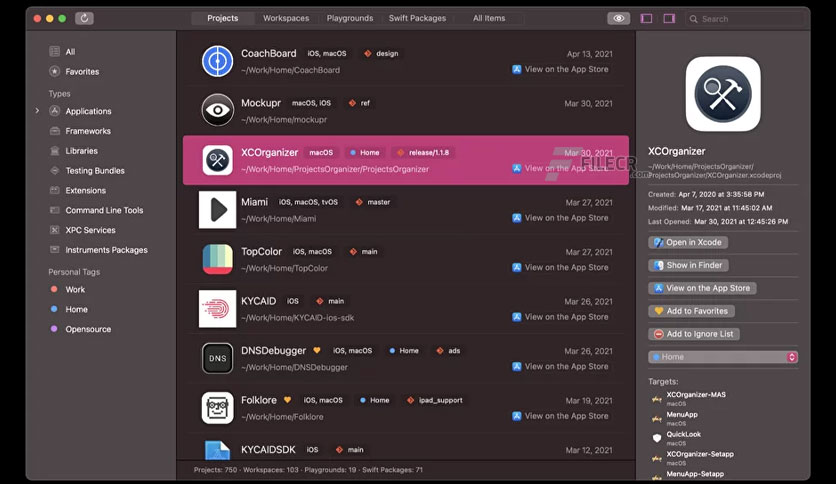Click the Home tag on DNSDebugger row
The width and height of the screenshot is (836, 484).
pyautogui.click(x=404, y=351)
